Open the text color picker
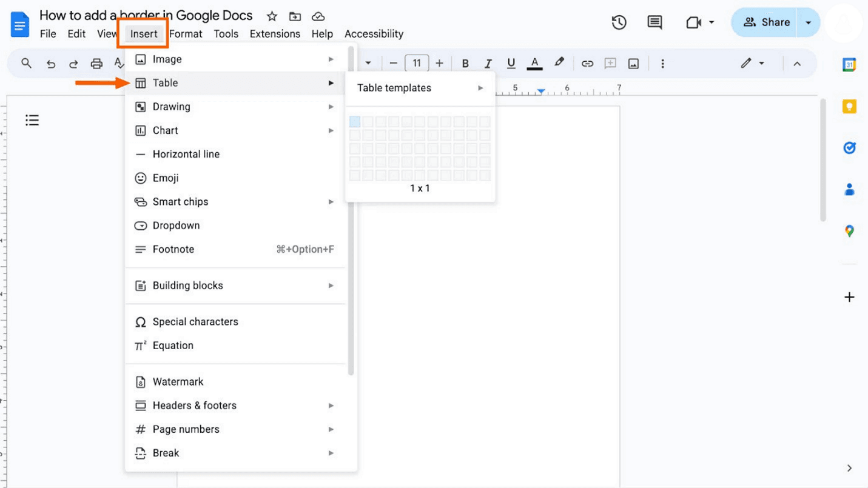 [534, 63]
